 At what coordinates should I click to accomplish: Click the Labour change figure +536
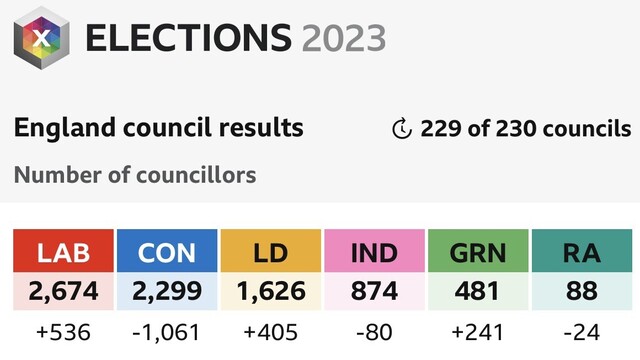[x=63, y=332]
